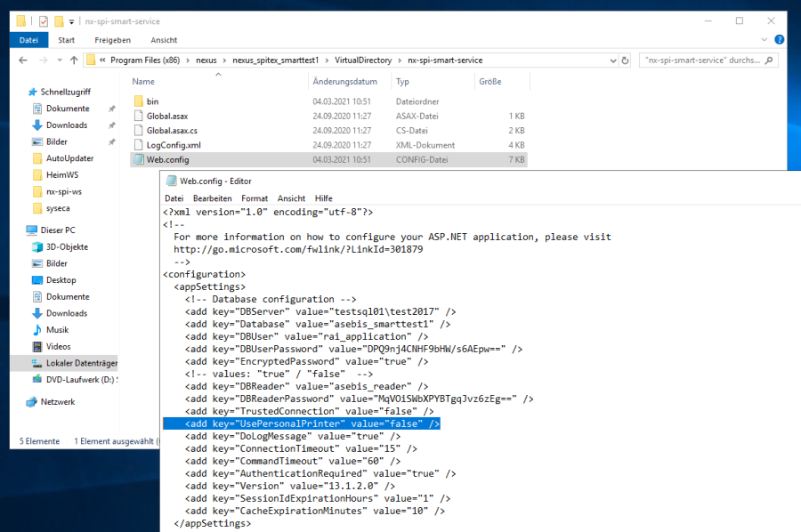Click the refresh button beside address bar

(x=627, y=60)
